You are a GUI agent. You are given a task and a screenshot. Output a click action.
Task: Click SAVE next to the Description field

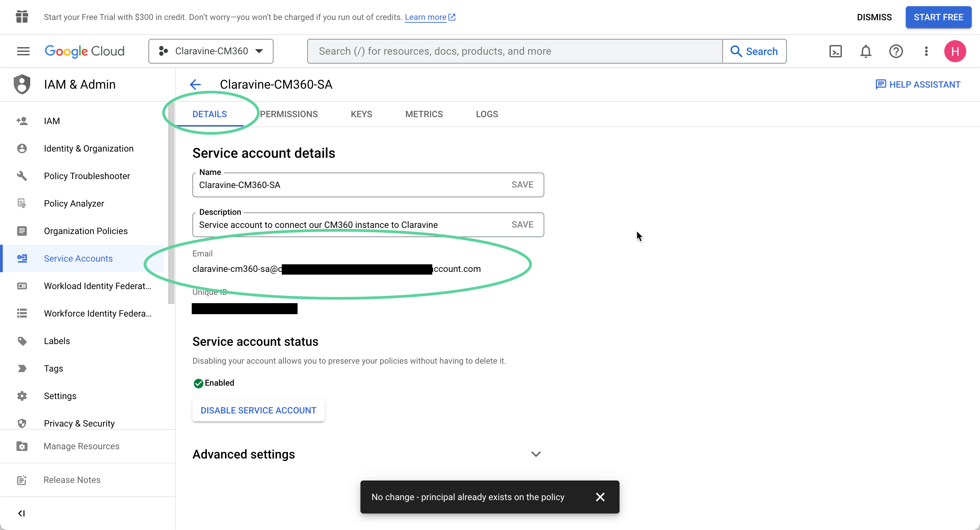(522, 224)
